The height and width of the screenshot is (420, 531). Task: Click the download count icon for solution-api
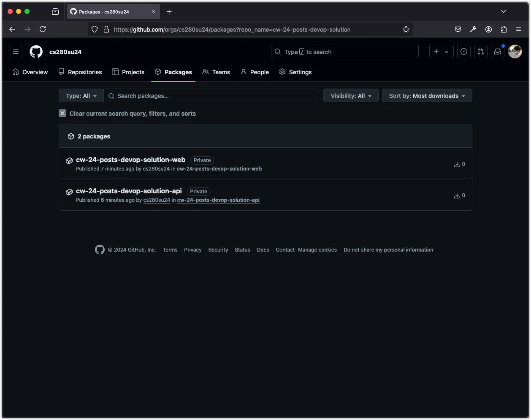457,195
